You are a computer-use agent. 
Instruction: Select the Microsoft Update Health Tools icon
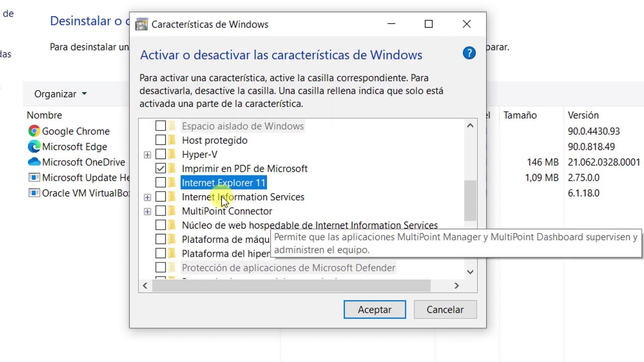point(34,177)
